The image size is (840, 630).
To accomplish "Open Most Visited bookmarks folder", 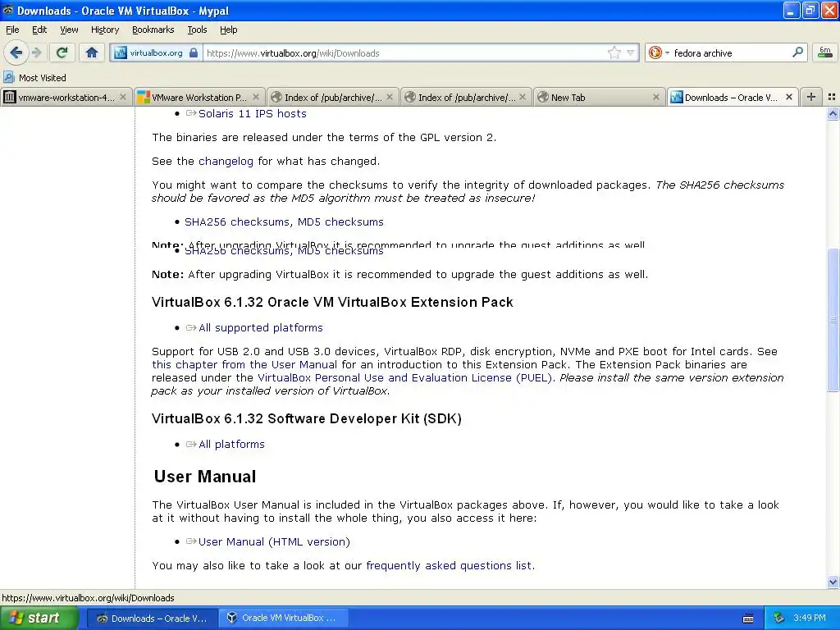I will 34,78.
